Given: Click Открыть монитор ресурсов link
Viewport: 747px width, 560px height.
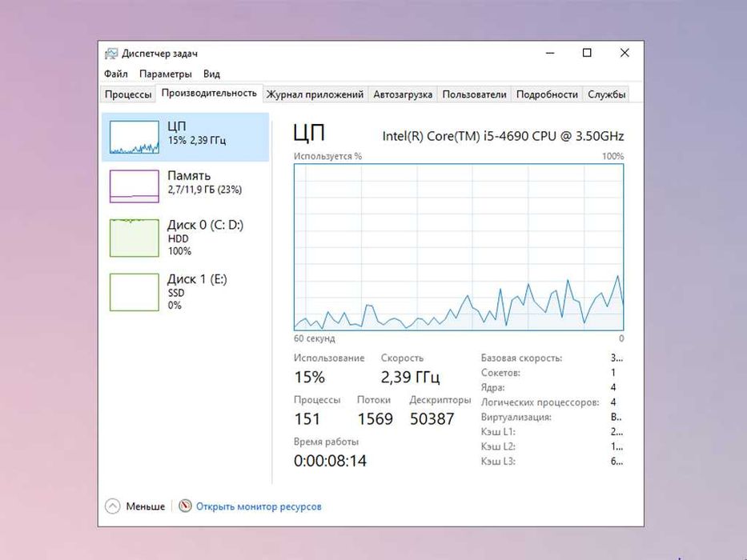Looking at the screenshot, I should (x=259, y=506).
